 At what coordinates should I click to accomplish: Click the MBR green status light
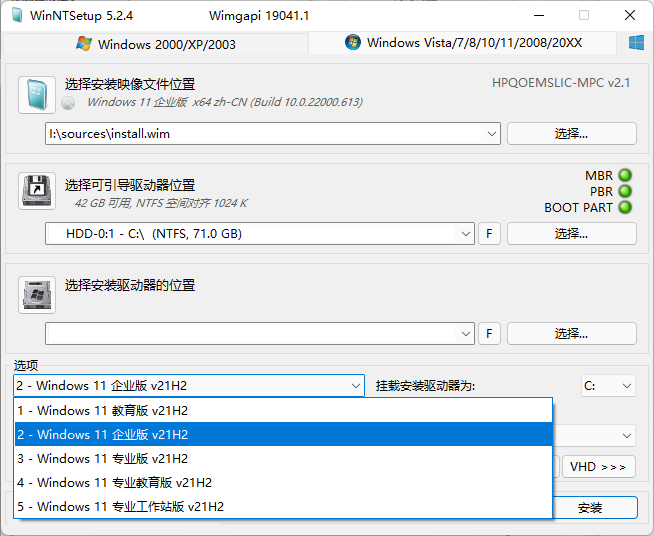[x=625, y=175]
